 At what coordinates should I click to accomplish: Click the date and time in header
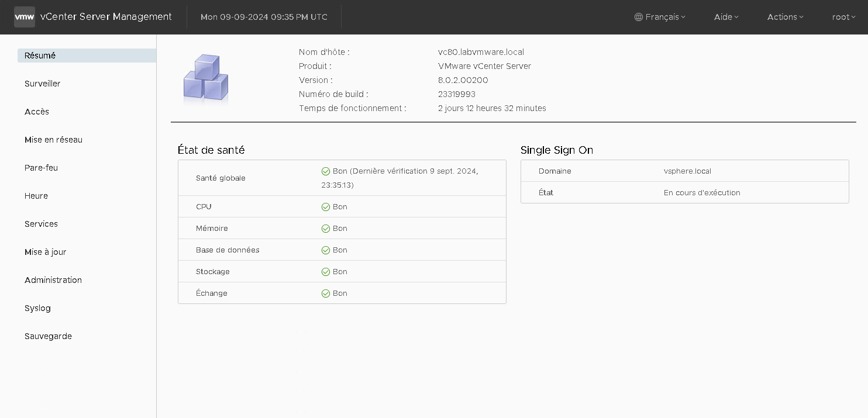click(x=264, y=17)
